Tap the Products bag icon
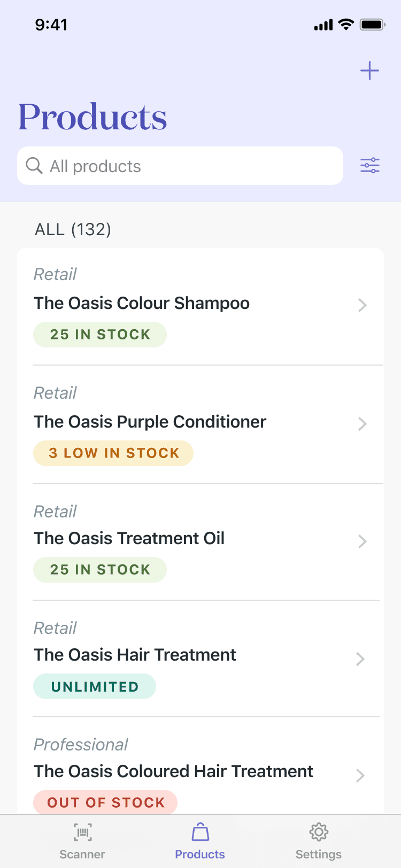Screen dimensions: 401x868 coord(200,832)
